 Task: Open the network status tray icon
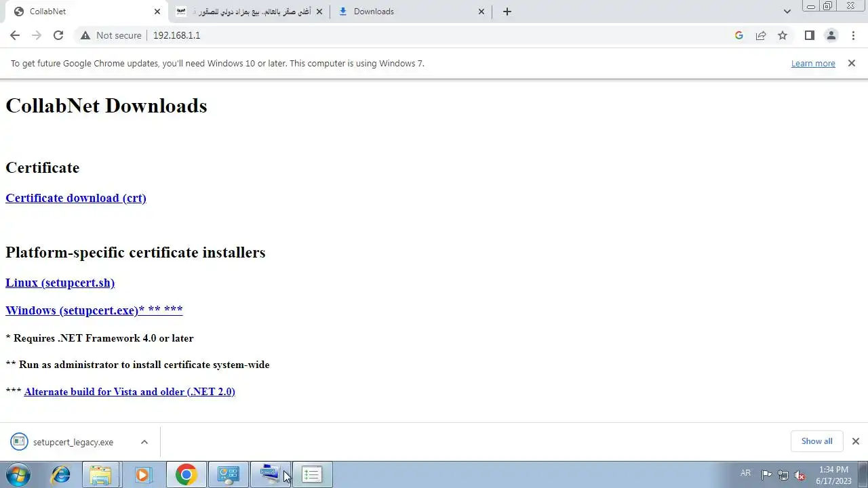click(x=783, y=475)
